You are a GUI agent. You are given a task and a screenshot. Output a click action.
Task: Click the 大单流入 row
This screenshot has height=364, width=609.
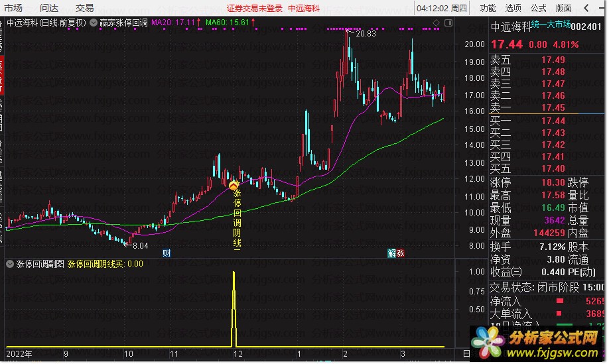point(547,314)
